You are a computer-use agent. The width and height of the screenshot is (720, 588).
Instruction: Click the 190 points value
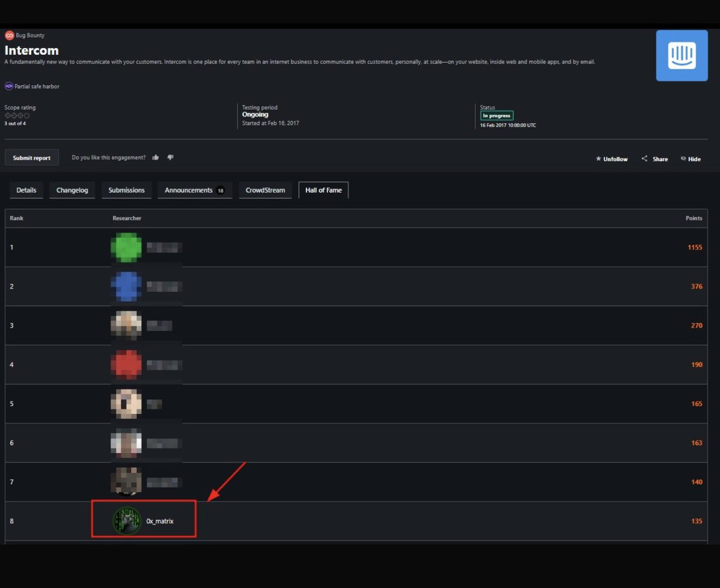[x=697, y=365]
